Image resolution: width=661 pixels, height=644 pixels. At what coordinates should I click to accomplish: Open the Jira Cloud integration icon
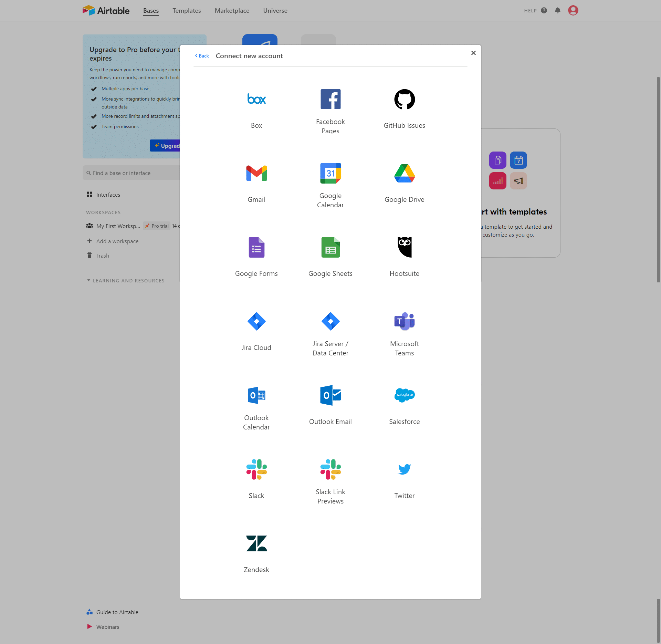pos(257,321)
